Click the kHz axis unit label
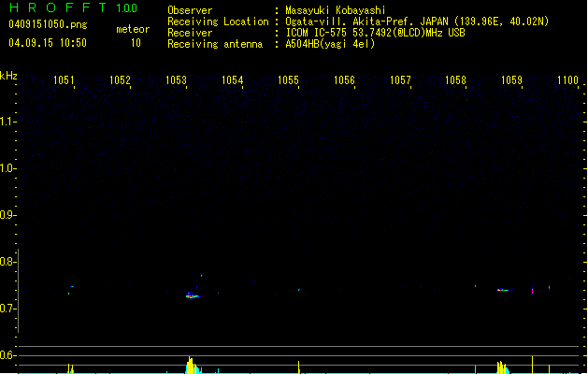 point(8,76)
